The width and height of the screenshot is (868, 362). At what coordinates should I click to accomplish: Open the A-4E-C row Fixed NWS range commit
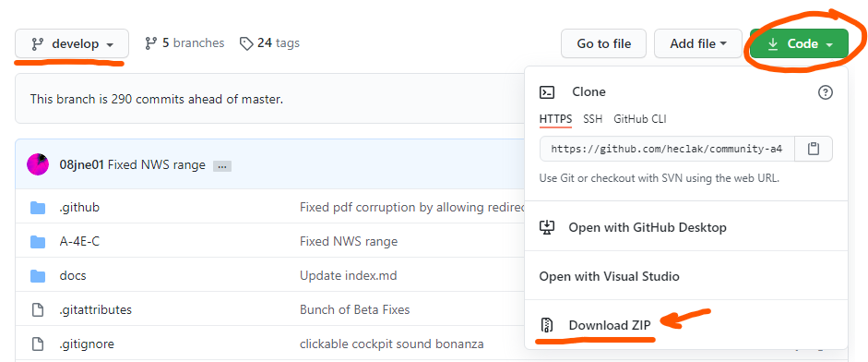(349, 241)
